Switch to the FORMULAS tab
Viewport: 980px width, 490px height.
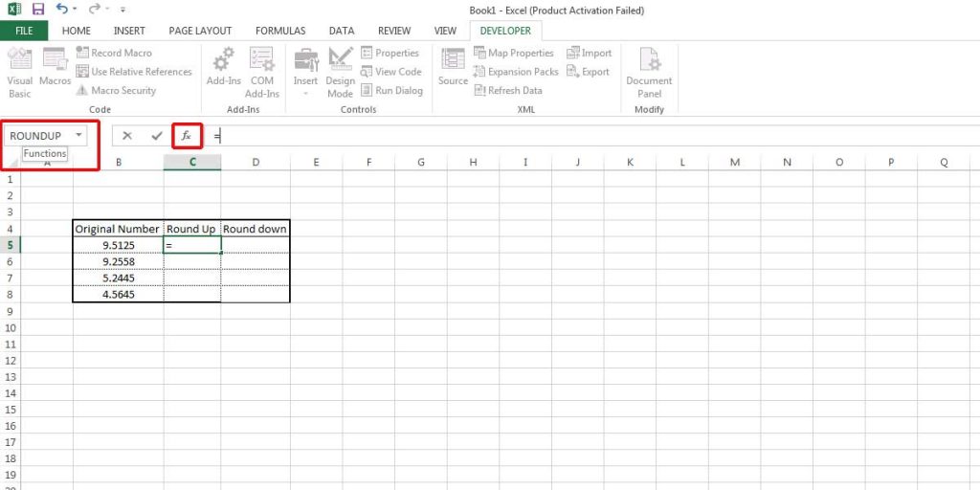click(x=280, y=31)
